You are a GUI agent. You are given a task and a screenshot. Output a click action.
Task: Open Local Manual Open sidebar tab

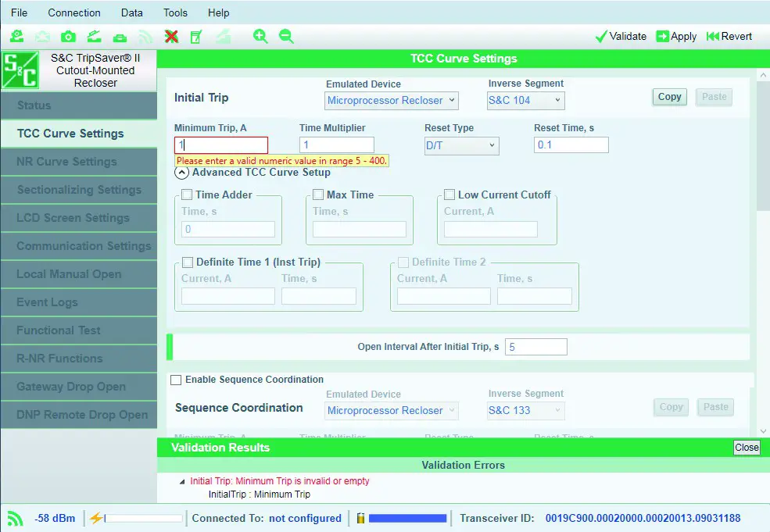point(79,274)
